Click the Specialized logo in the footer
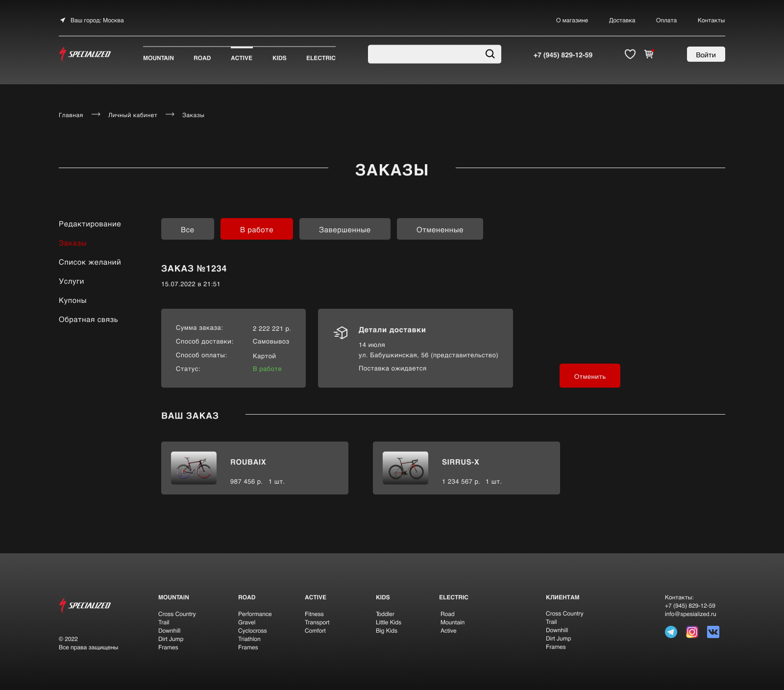This screenshot has width=784, height=690. (85, 605)
